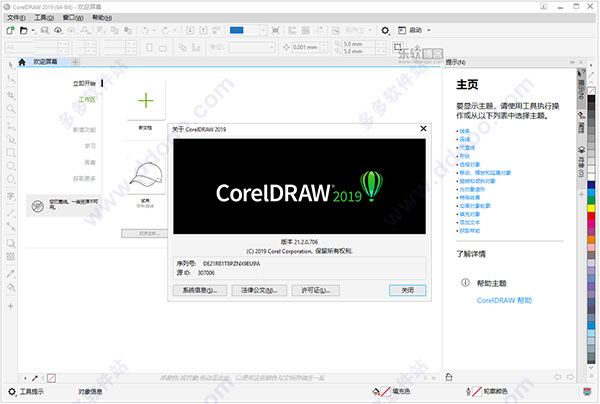This screenshot has width=600, height=404.
Task: Click the portrait orientation icon
Action: pyautogui.click(x=150, y=47)
